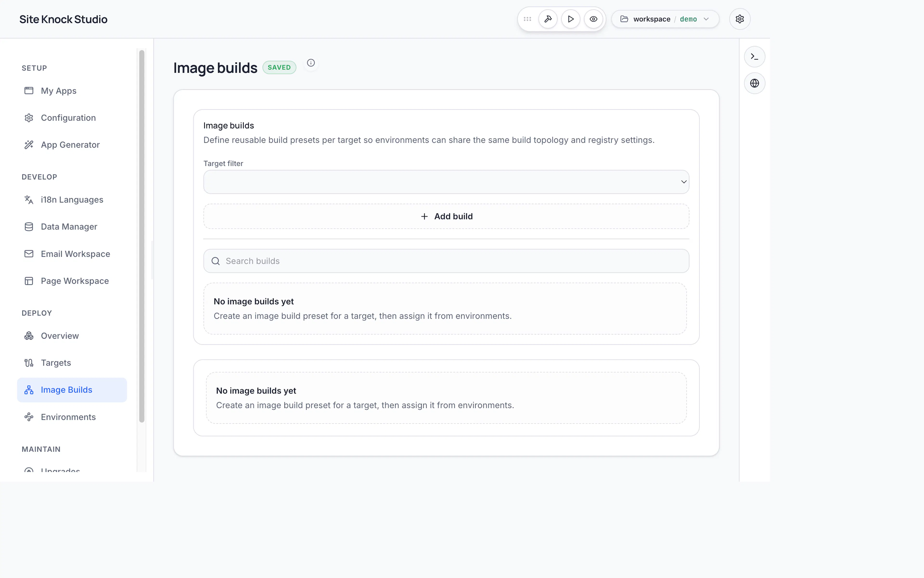Click the Overview boxes icon
924x578 pixels.
pyautogui.click(x=29, y=336)
